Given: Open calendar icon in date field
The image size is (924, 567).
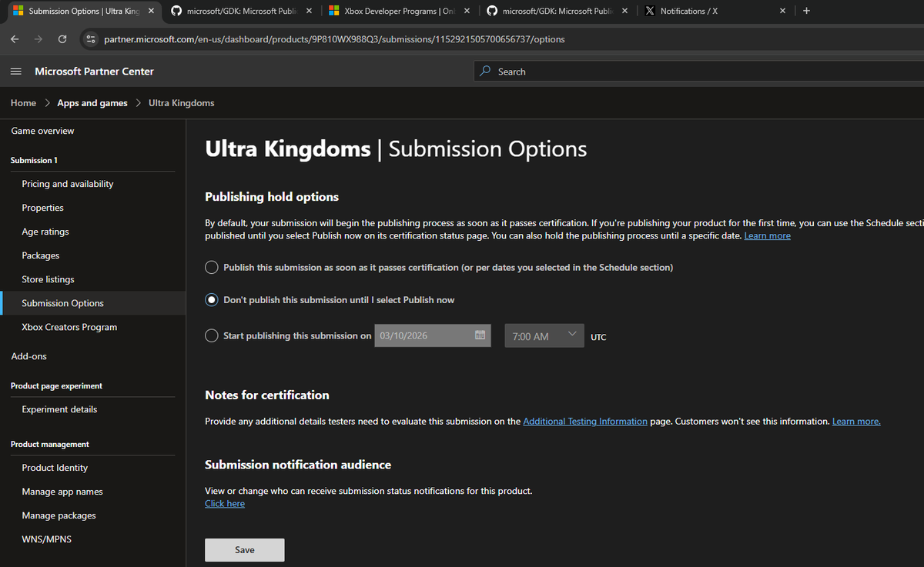Looking at the screenshot, I should [x=480, y=335].
